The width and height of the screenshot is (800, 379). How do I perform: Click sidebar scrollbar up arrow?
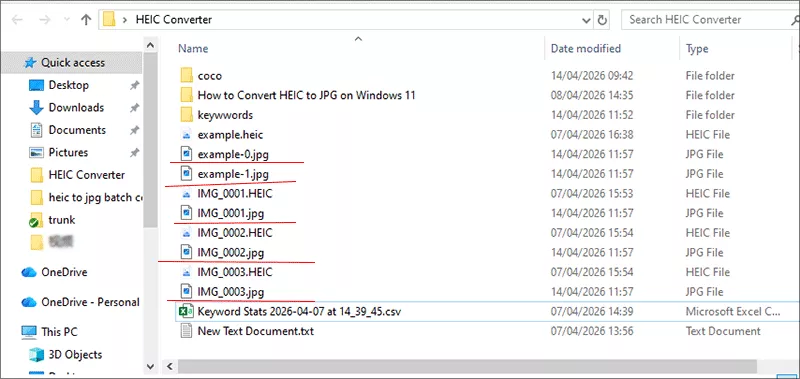[151, 46]
